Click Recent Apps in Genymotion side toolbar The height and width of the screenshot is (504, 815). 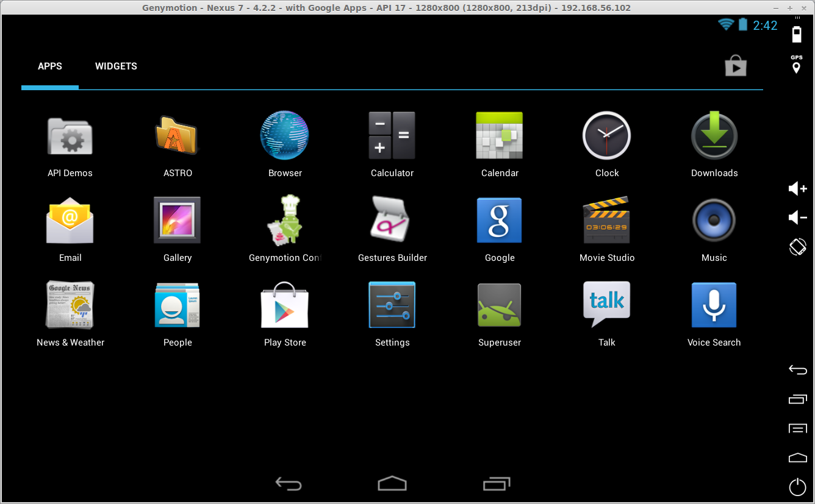point(798,399)
